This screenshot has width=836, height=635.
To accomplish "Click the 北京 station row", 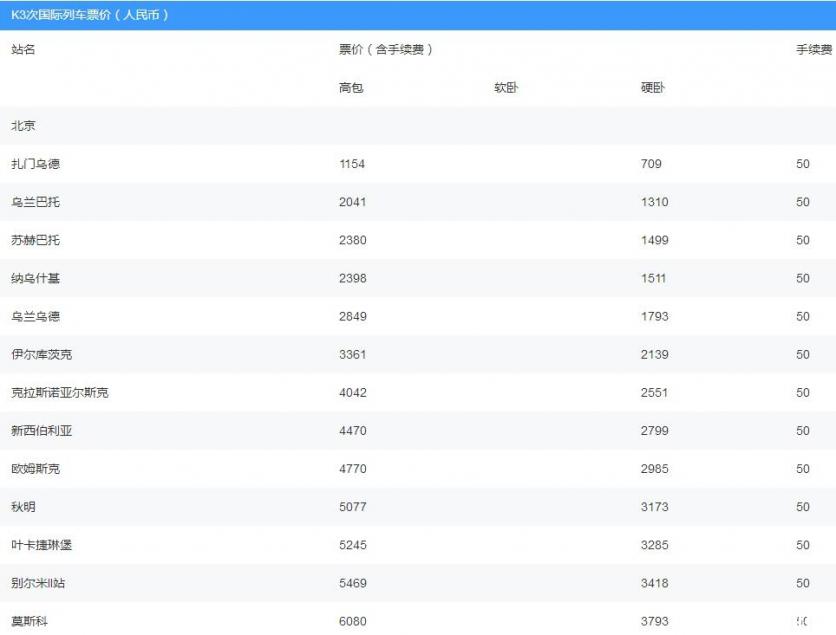I will 418,126.
